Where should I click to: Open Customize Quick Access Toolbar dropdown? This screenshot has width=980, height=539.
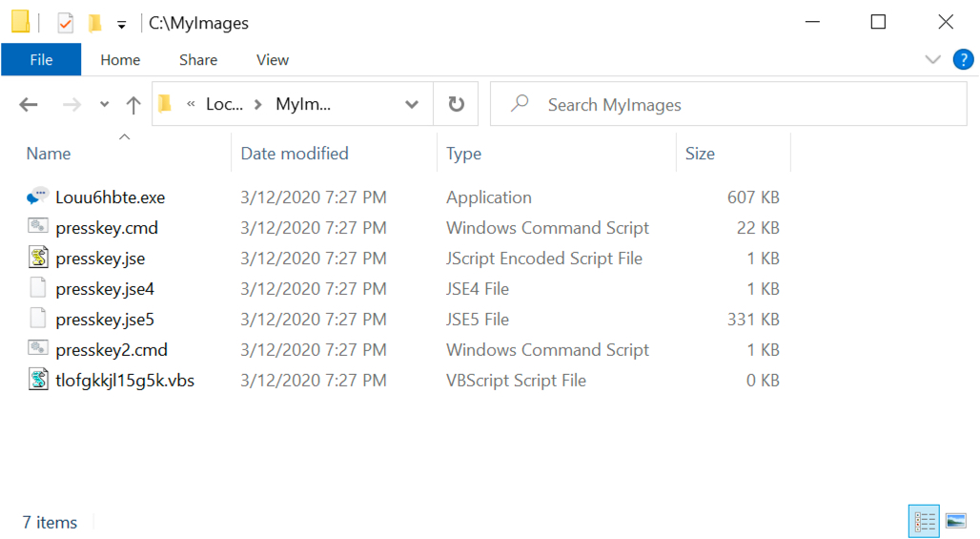pyautogui.click(x=121, y=25)
